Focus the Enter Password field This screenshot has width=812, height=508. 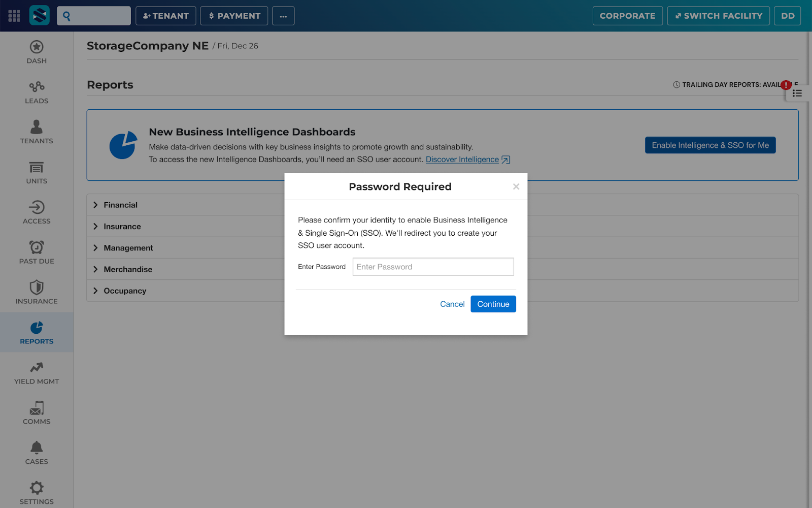(x=433, y=267)
